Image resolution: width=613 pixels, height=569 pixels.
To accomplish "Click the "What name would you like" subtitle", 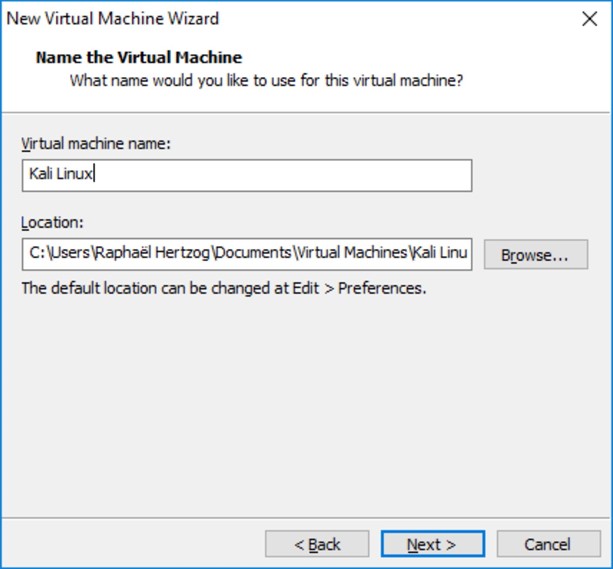I will (266, 79).
